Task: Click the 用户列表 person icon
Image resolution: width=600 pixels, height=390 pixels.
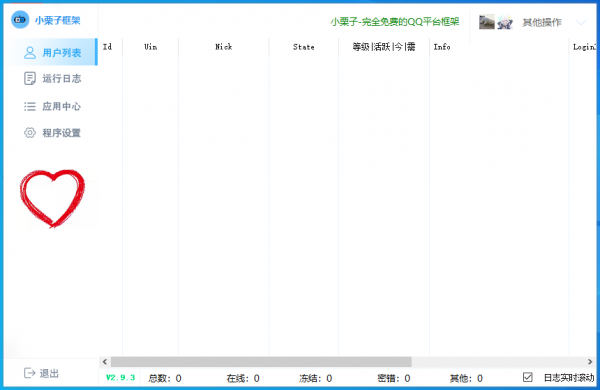Action: tap(30, 52)
